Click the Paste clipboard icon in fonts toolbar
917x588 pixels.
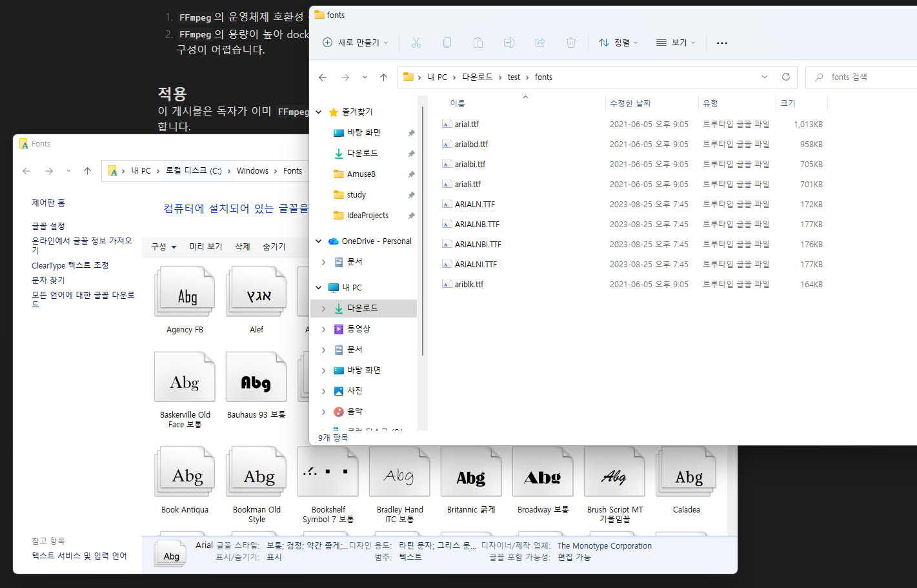[x=478, y=43]
